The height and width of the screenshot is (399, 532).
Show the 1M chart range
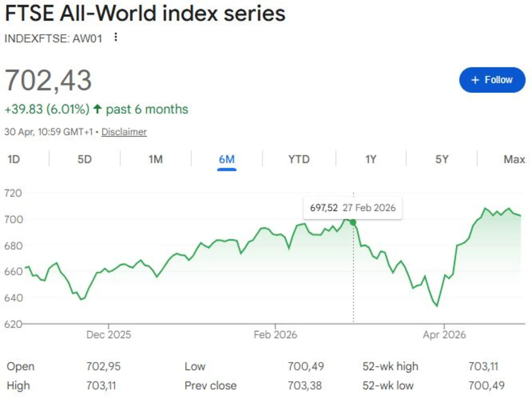click(155, 159)
